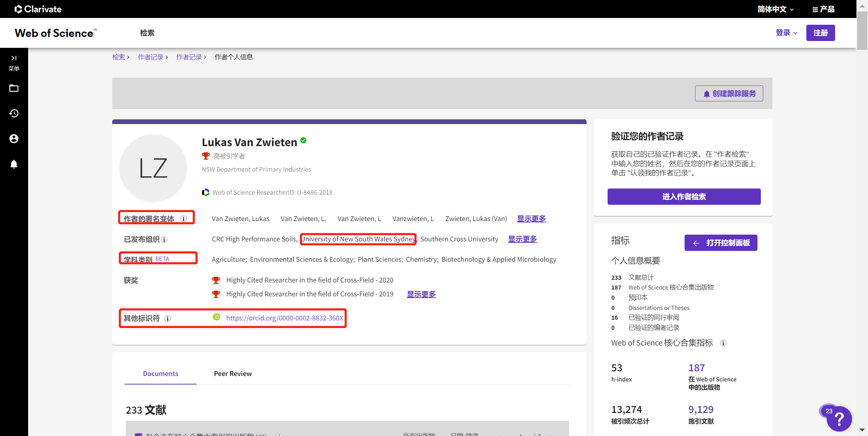The width and height of the screenshot is (868, 436).
Task: Open alerts bell icon in sidebar
Action: pyautogui.click(x=14, y=164)
